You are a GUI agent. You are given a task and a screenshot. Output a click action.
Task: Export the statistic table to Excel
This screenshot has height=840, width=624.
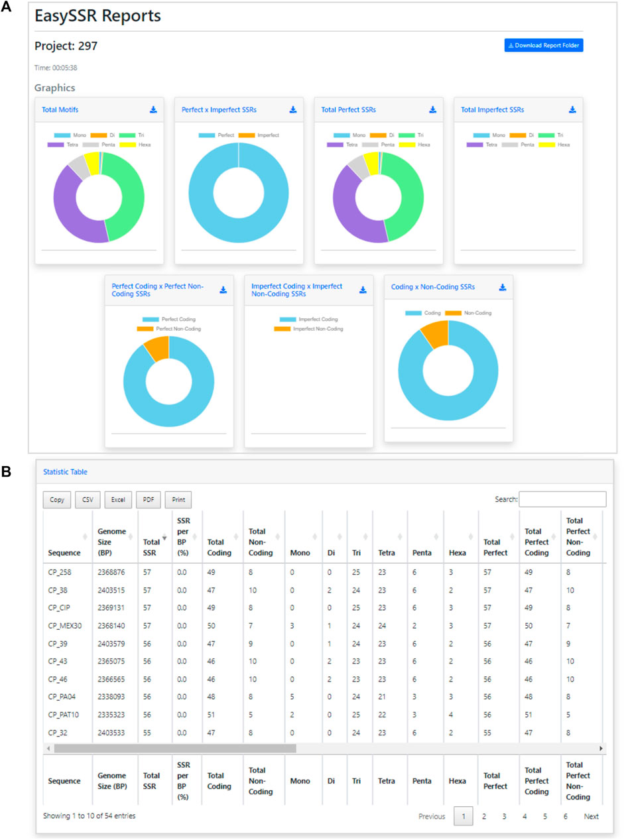[118, 500]
